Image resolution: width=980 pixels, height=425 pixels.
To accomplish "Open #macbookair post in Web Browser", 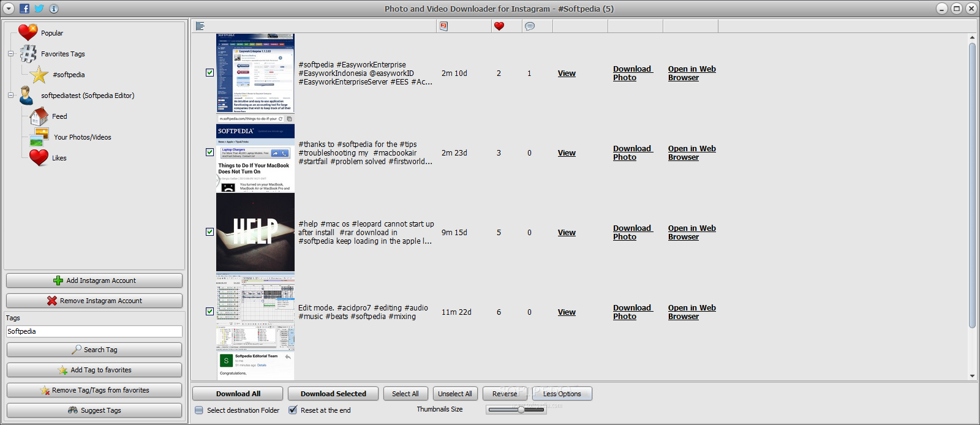I will coord(692,153).
